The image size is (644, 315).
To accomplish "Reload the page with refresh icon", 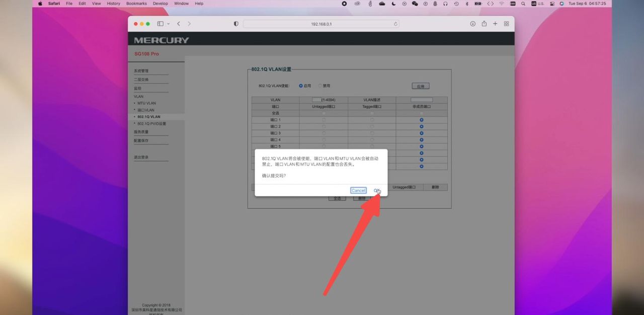I will 395,24.
